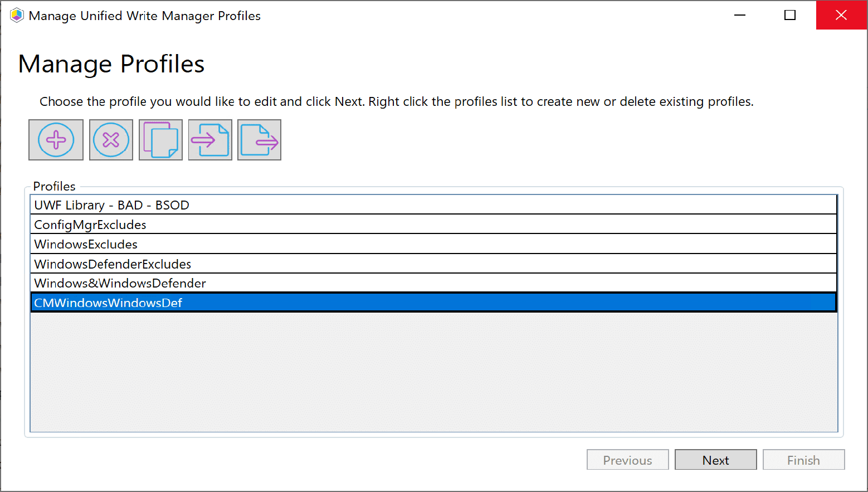Export a profile using the outward-arrow document icon
This screenshot has width=868, height=492.
click(x=259, y=139)
